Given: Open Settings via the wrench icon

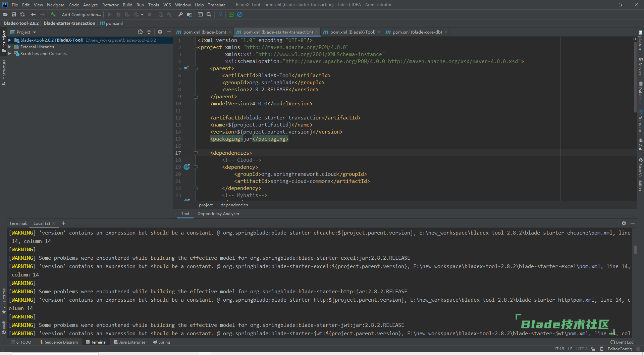Looking at the screenshot, I should tap(180, 14).
